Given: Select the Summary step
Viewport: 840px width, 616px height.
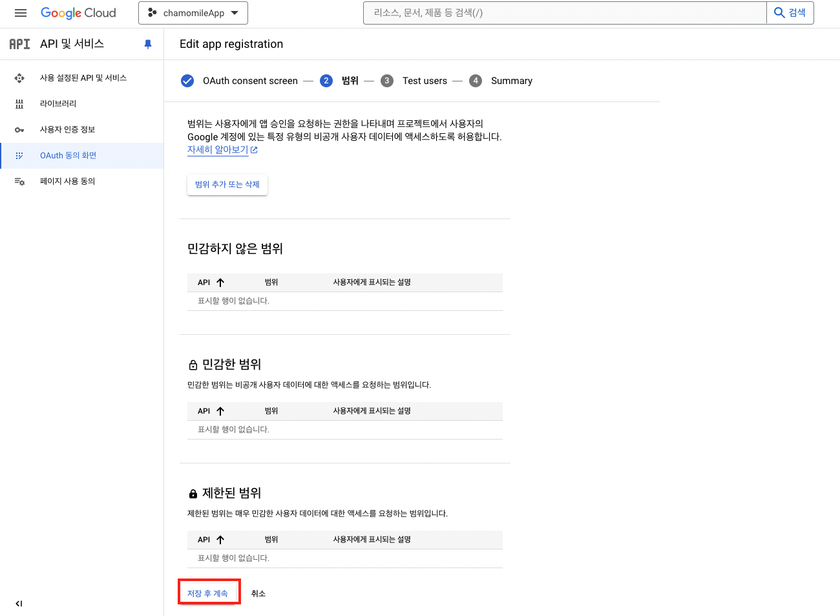Looking at the screenshot, I should tap(510, 81).
